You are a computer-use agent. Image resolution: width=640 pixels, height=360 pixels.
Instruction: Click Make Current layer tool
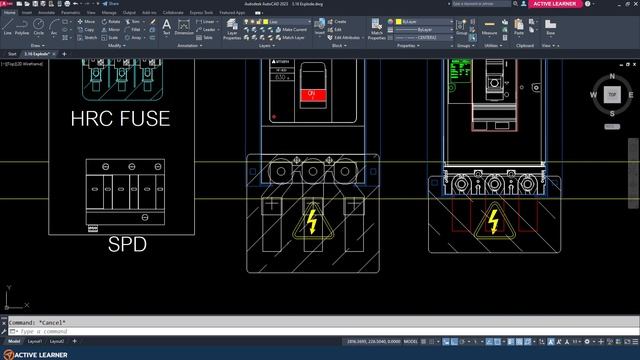pos(291,30)
